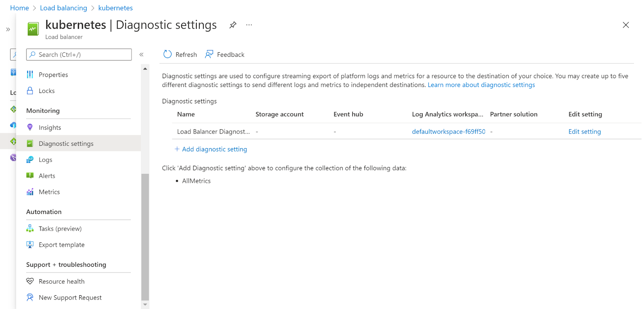
Task: Click the Insights lightbulb icon
Action: [30, 128]
